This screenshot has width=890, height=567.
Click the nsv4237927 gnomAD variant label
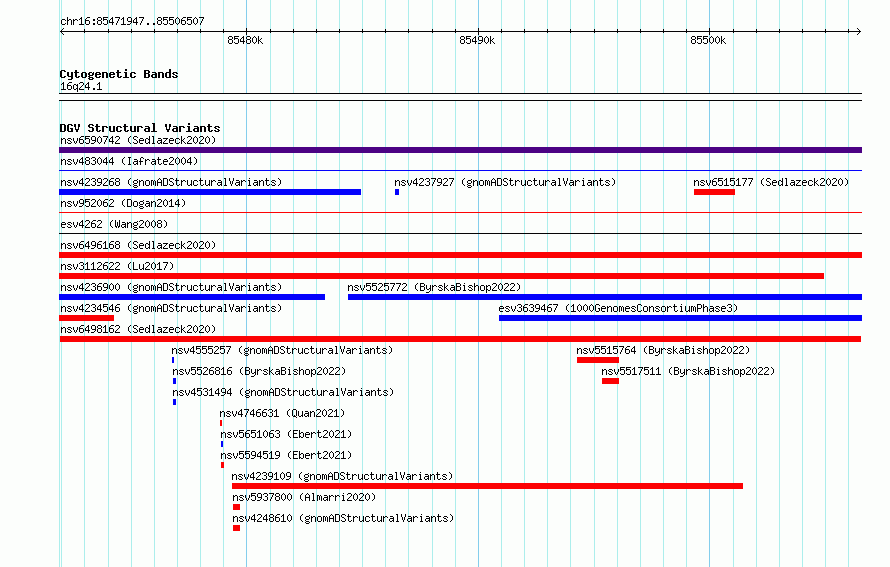pyautogui.click(x=505, y=182)
